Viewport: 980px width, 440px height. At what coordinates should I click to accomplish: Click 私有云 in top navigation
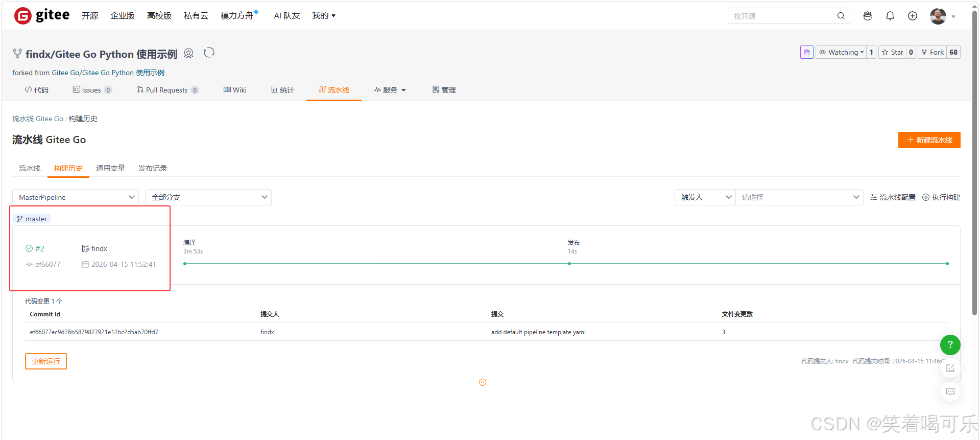tap(196, 16)
